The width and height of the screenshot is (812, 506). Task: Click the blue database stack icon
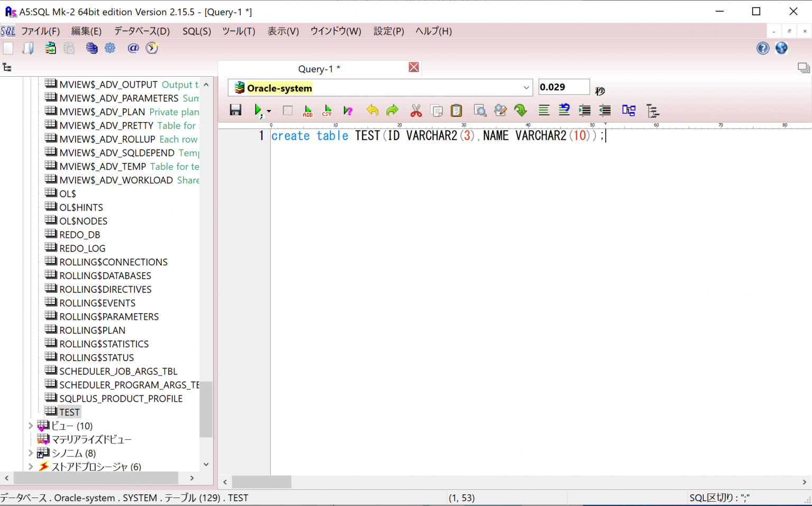point(92,48)
